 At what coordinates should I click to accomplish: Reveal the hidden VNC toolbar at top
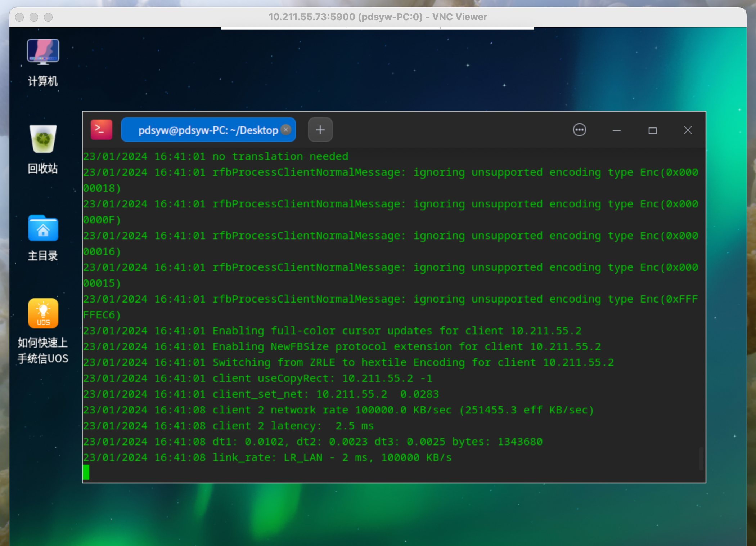pyautogui.click(x=377, y=28)
